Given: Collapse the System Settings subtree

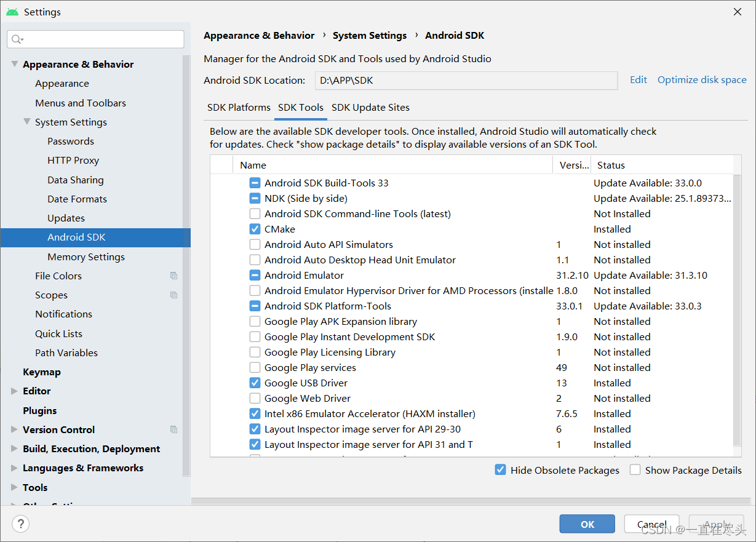Looking at the screenshot, I should pos(26,122).
